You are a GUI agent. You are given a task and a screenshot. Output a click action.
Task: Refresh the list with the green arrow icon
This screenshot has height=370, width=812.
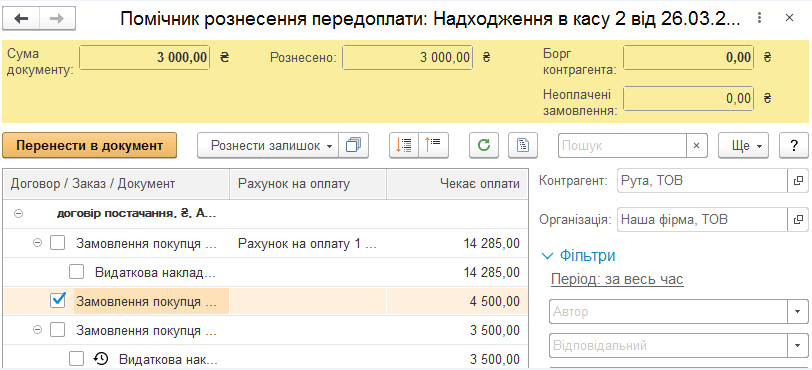[x=484, y=146]
